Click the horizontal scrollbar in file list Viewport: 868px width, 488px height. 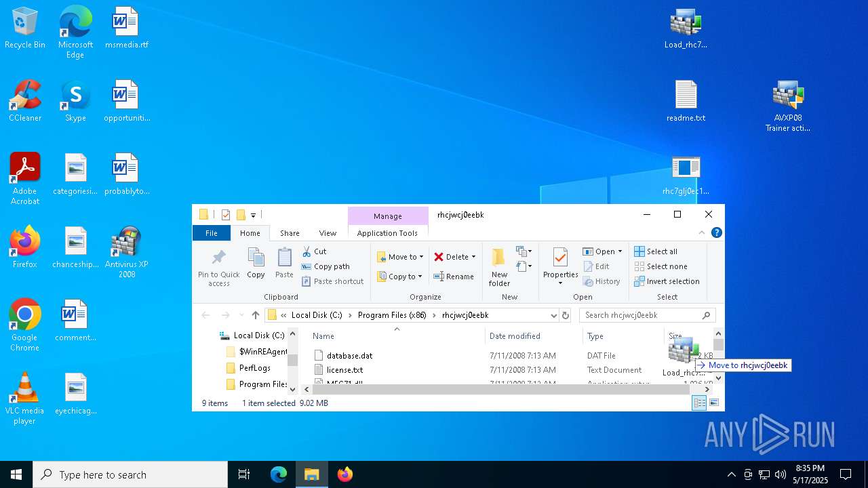[x=500, y=390]
